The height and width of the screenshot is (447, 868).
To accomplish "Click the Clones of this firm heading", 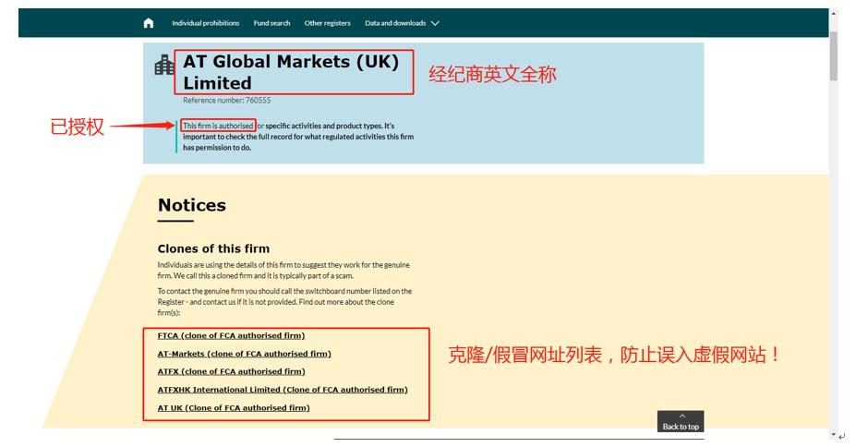I will click(x=213, y=248).
